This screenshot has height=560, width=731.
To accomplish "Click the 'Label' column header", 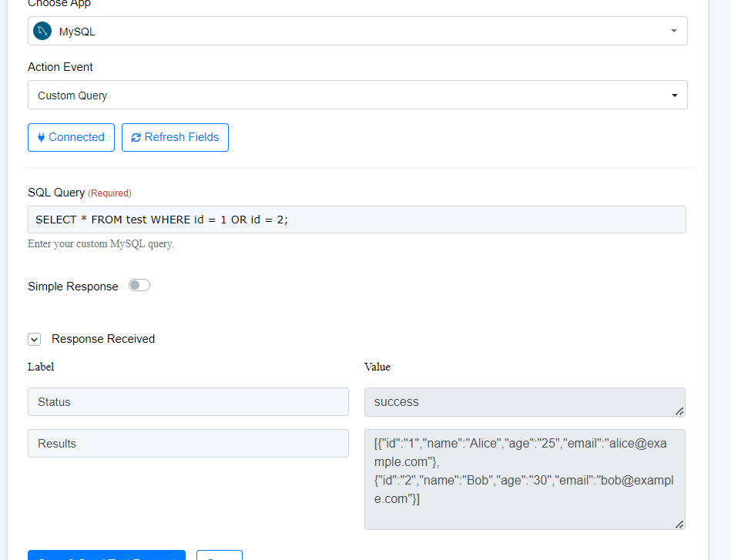I will (41, 367).
